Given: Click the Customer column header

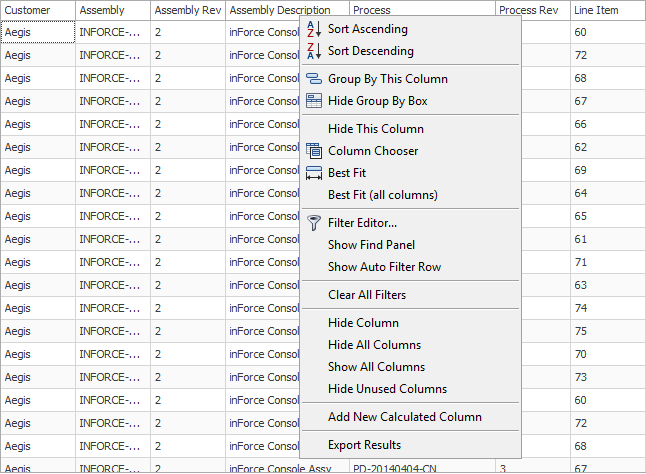Looking at the screenshot, I should coord(37,10).
